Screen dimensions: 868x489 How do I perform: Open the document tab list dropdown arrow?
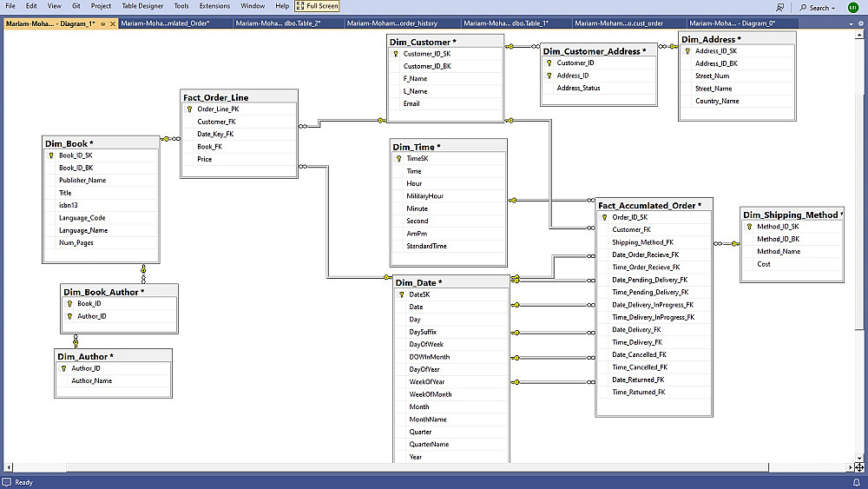(x=851, y=23)
